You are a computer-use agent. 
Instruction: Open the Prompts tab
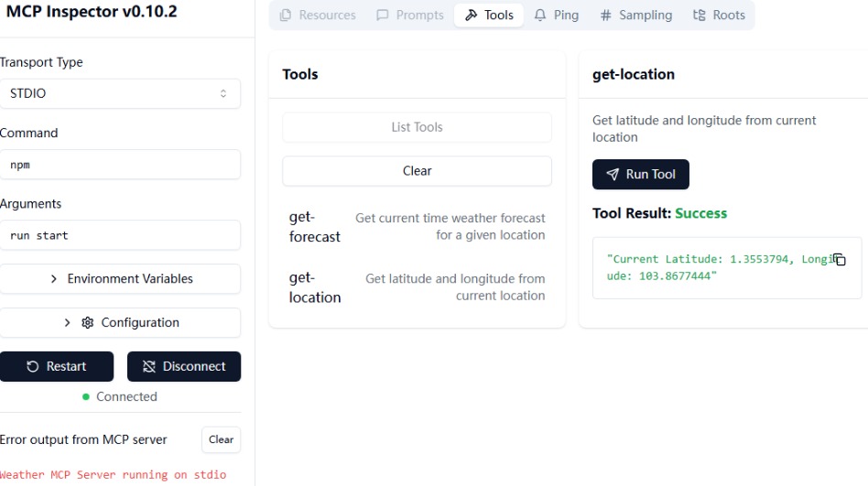coord(409,16)
